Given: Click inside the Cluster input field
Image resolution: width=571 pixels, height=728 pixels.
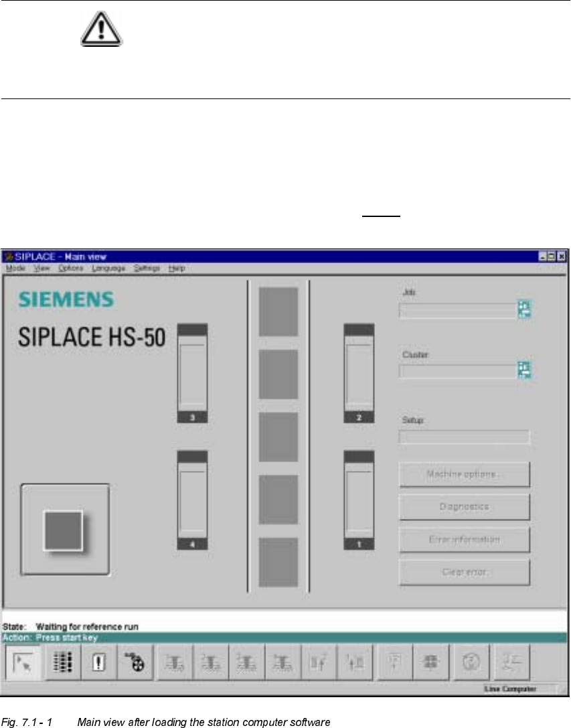Looking at the screenshot, I should click(x=458, y=371).
